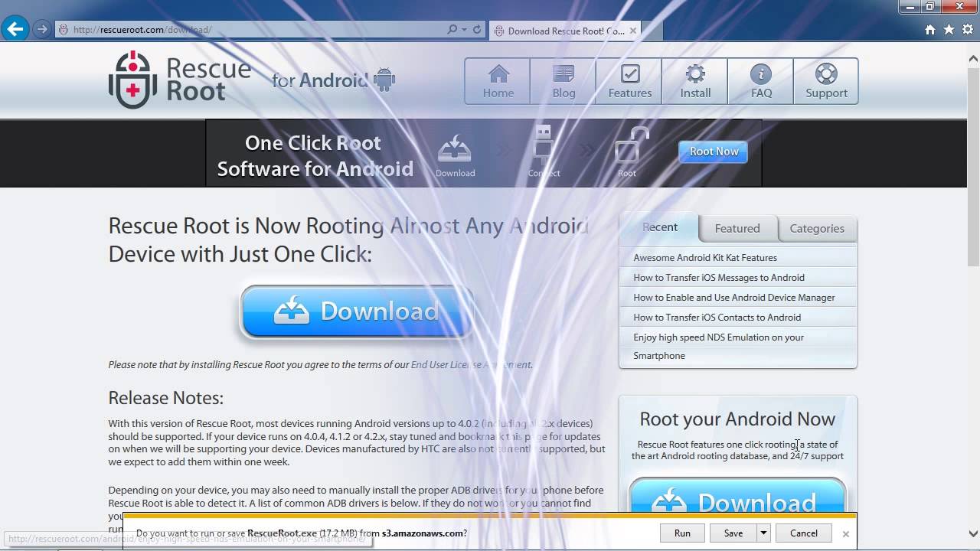Viewport: 980px width, 551px height.
Task: Click the browser forward arrow button
Action: 42,30
